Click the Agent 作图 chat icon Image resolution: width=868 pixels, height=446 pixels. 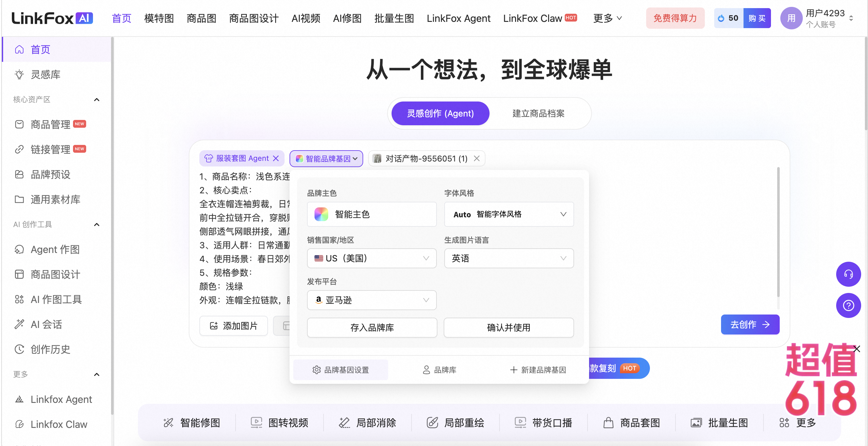19,249
